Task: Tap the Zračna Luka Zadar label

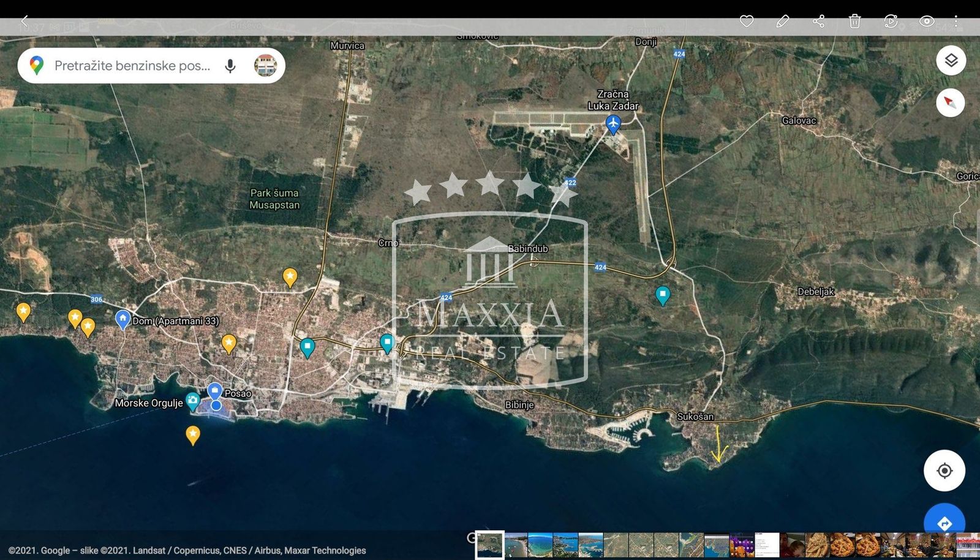Action: [x=613, y=100]
